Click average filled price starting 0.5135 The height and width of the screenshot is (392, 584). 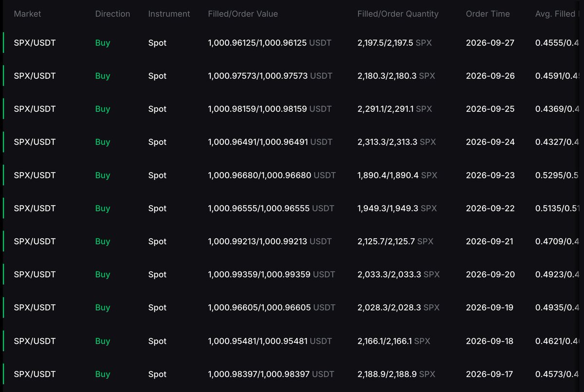[558, 208]
